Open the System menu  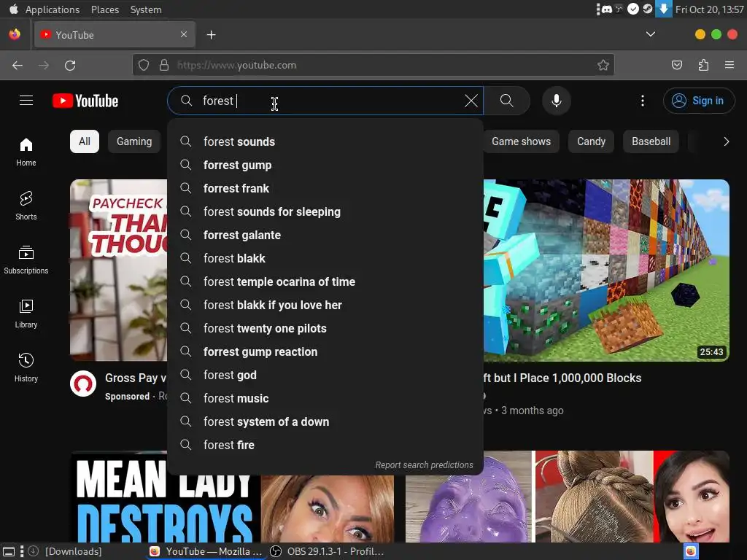[146, 9]
